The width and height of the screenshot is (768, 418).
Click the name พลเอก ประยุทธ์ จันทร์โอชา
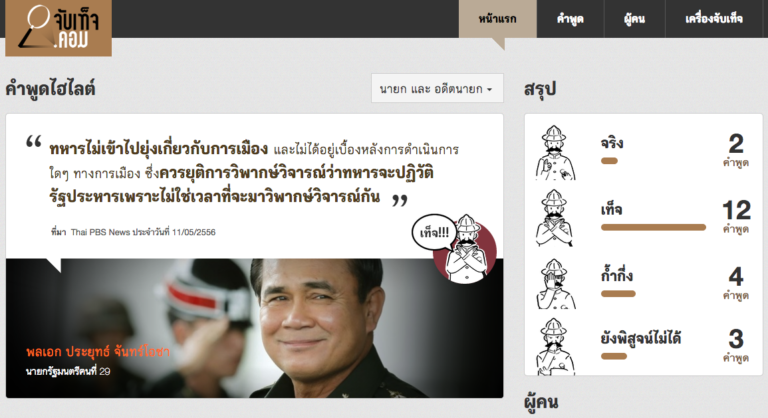click(98, 351)
